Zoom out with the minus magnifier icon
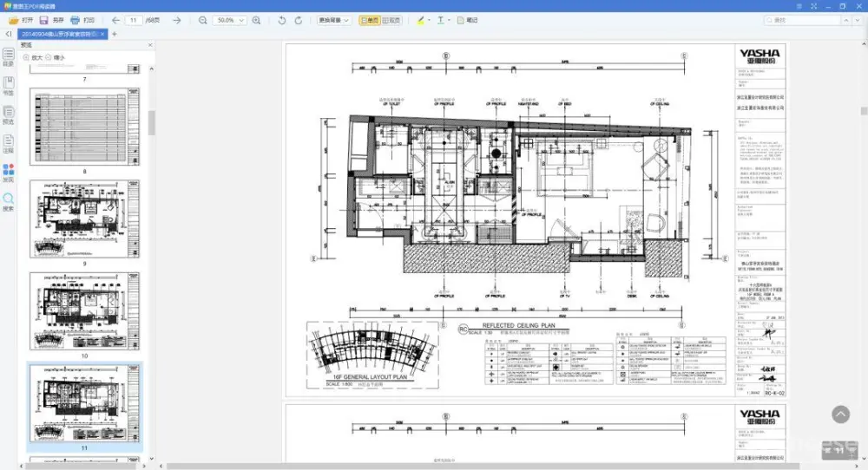 (203, 20)
